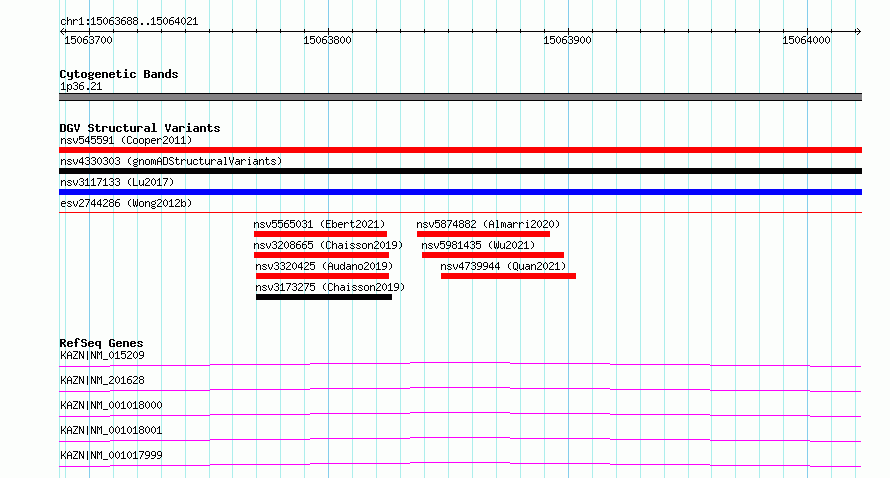Click the ruler's right arrow end
This screenshot has width=890, height=478.
click(x=858, y=32)
